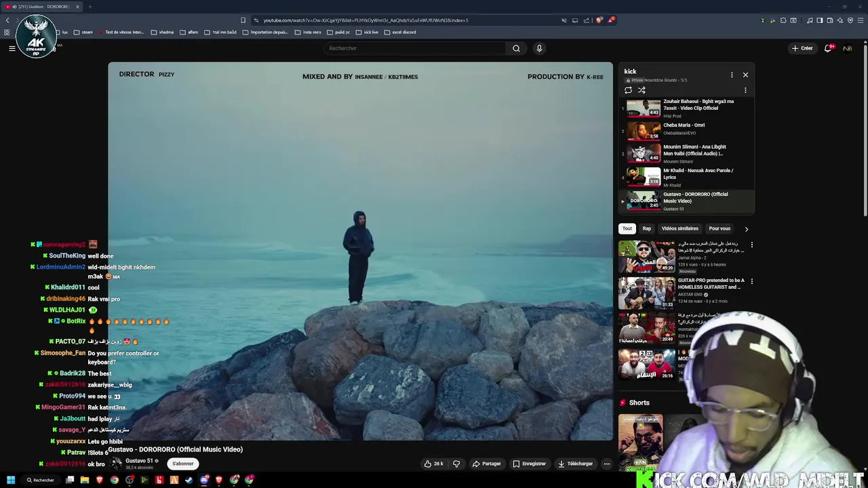Select the Vidéos similaires filter chip
Image resolution: width=868 pixels, height=488 pixels.
point(679,228)
